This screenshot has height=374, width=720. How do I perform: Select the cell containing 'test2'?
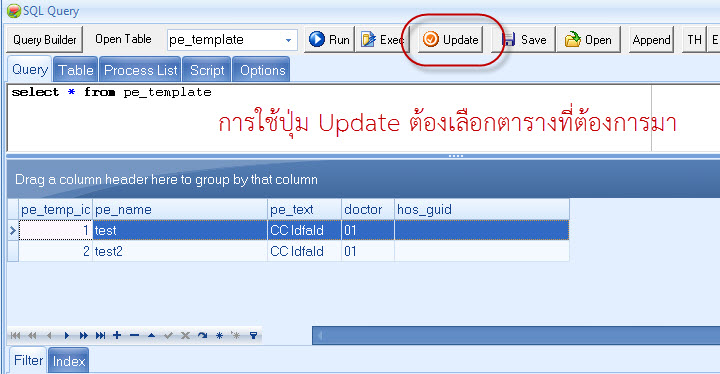tap(180, 251)
